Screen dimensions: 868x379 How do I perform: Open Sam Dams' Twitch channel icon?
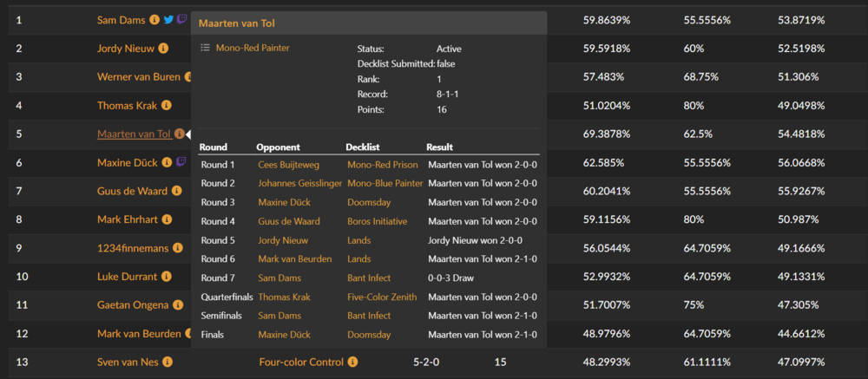tap(181, 19)
